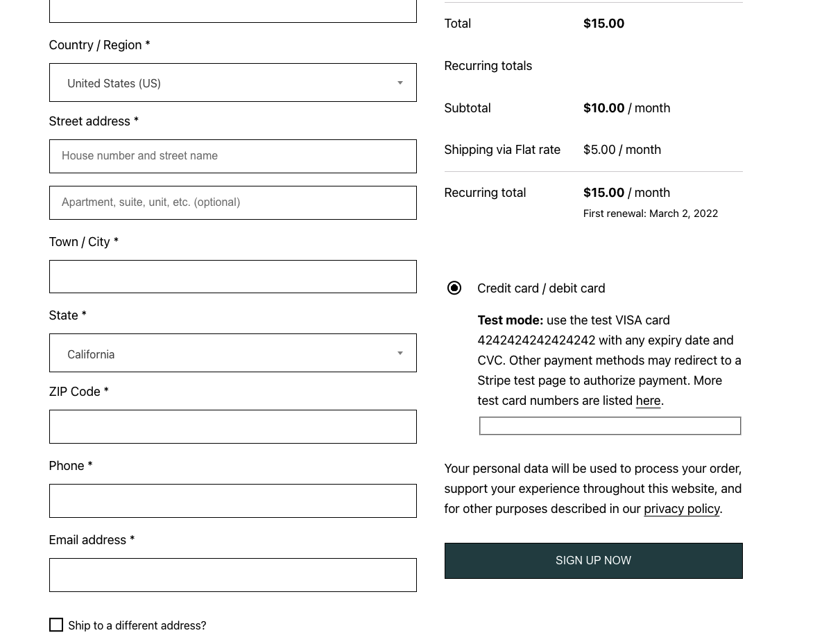Select the California value in the State selector

91,354
